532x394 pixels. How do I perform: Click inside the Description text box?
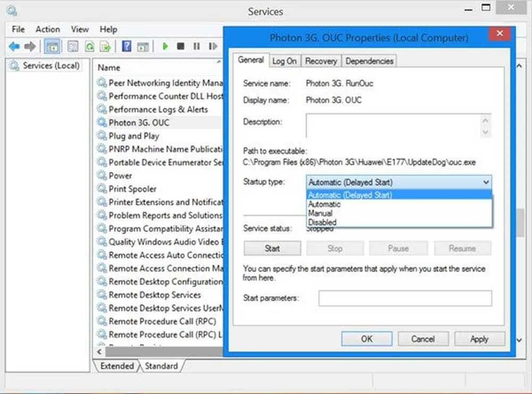coord(394,126)
